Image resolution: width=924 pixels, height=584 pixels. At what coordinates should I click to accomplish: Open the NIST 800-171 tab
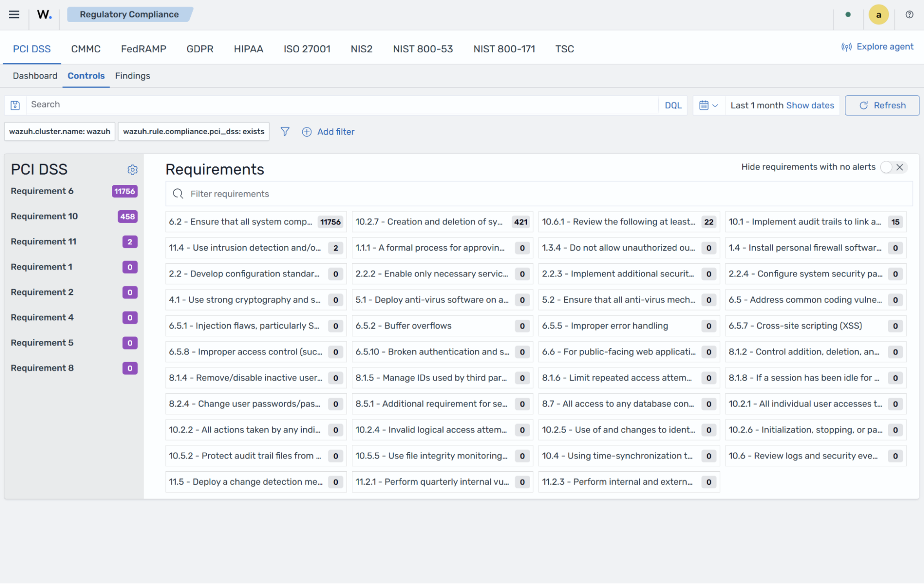tap(504, 49)
